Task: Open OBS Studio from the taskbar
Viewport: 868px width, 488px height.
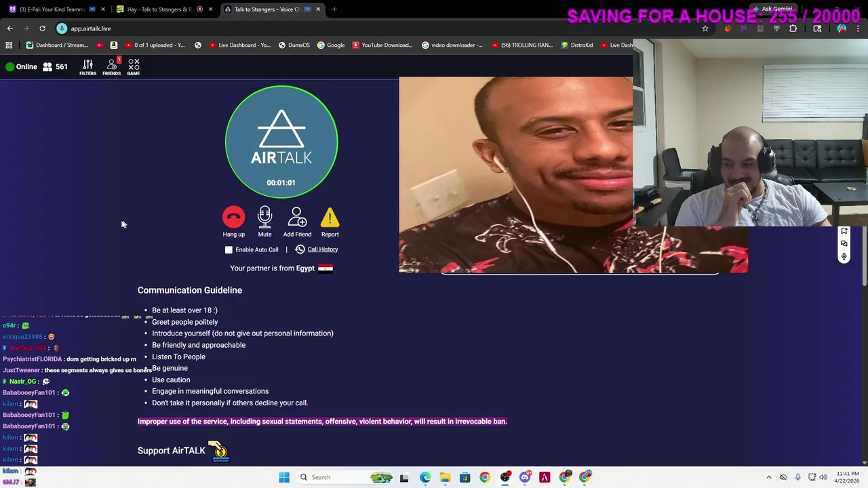Action: [x=505, y=477]
